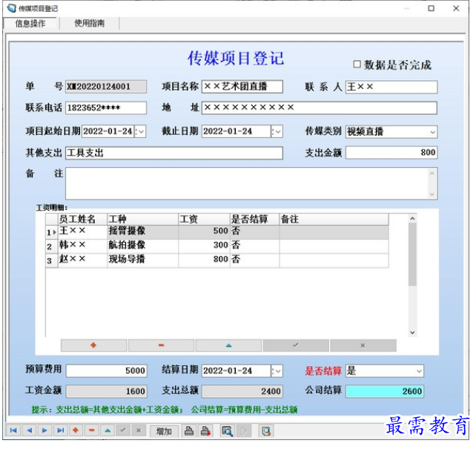Click wage cell 500 in row 1
Screen dimensions: 476x449
point(205,232)
